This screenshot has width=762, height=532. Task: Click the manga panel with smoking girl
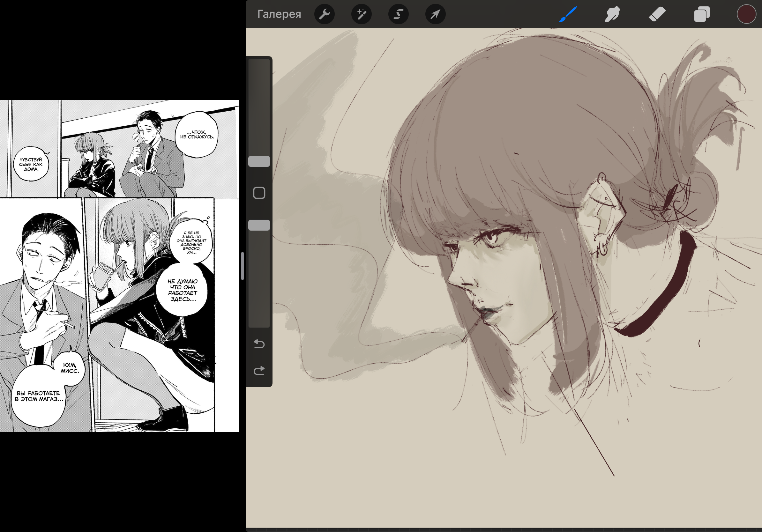point(149,315)
